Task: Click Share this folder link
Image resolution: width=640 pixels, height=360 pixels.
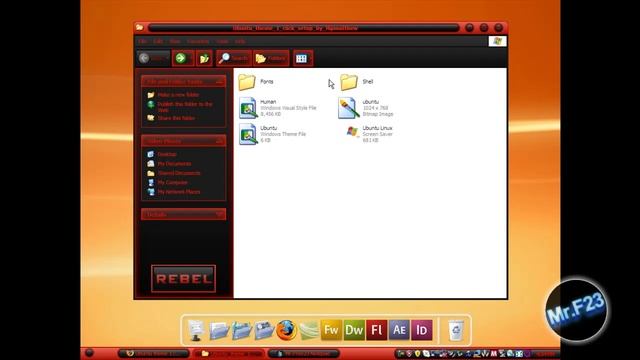Action: click(x=176, y=118)
